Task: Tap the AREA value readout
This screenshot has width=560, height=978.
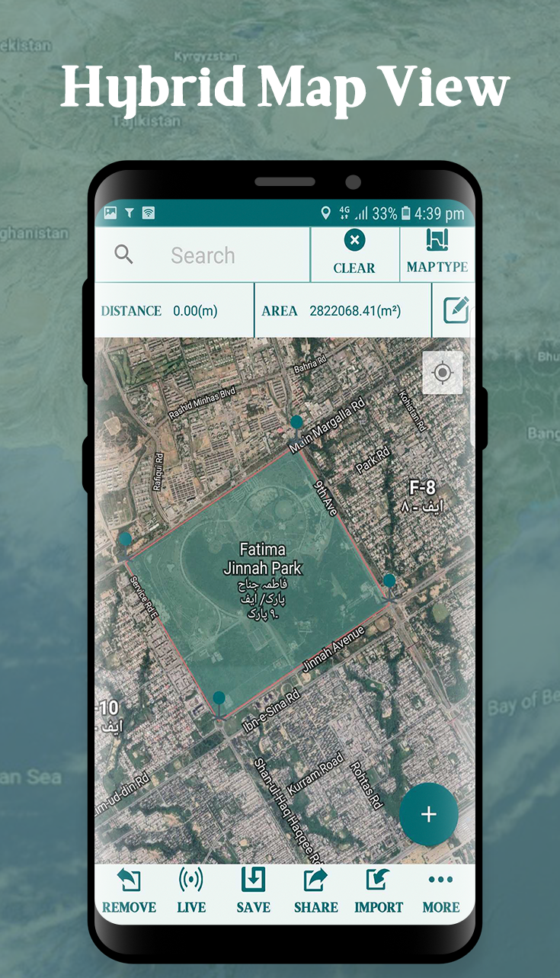Action: (x=355, y=311)
